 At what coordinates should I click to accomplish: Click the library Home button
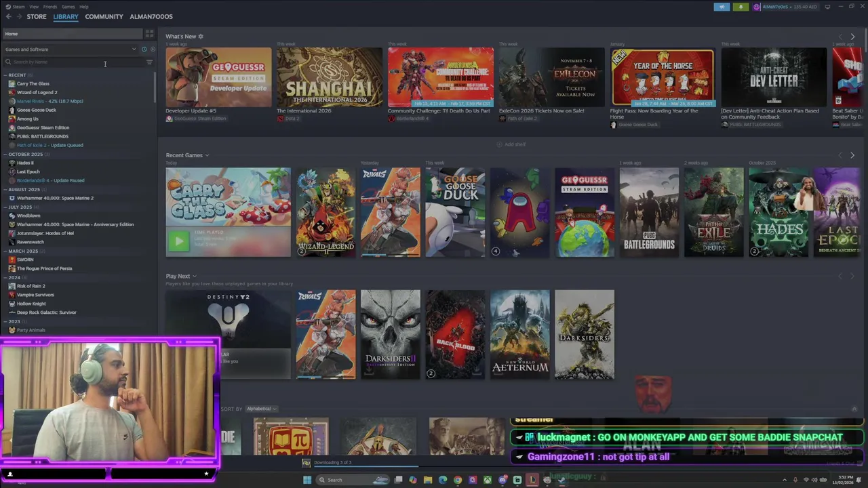click(71, 34)
